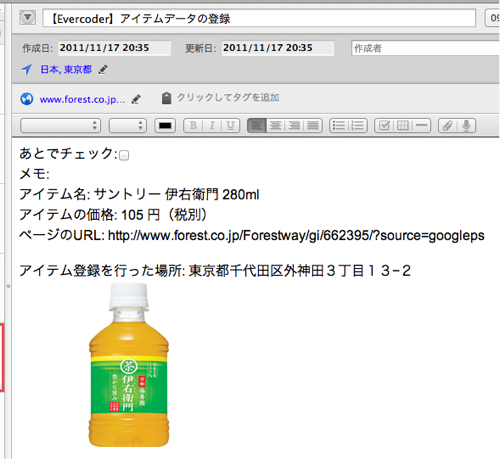Open the 日本, 東京都 location link
The height and width of the screenshot is (459, 500).
click(x=66, y=69)
